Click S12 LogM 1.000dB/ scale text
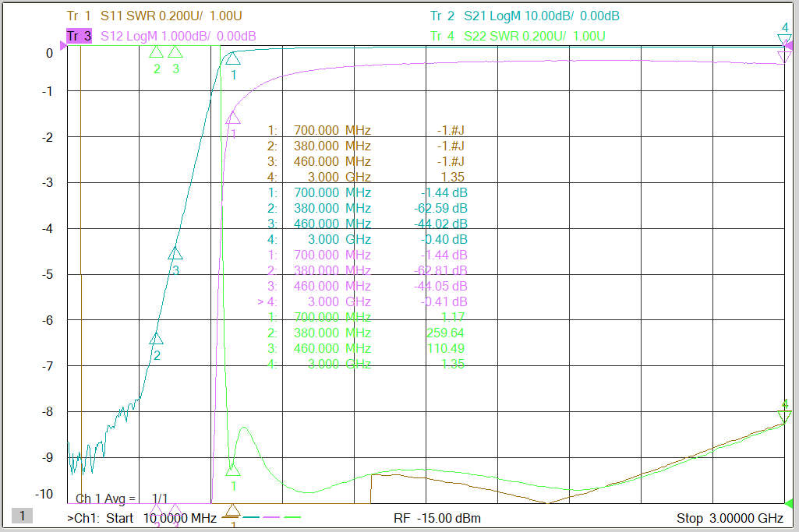Screen dimensions: 799x532 pyautogui.click(x=179, y=36)
